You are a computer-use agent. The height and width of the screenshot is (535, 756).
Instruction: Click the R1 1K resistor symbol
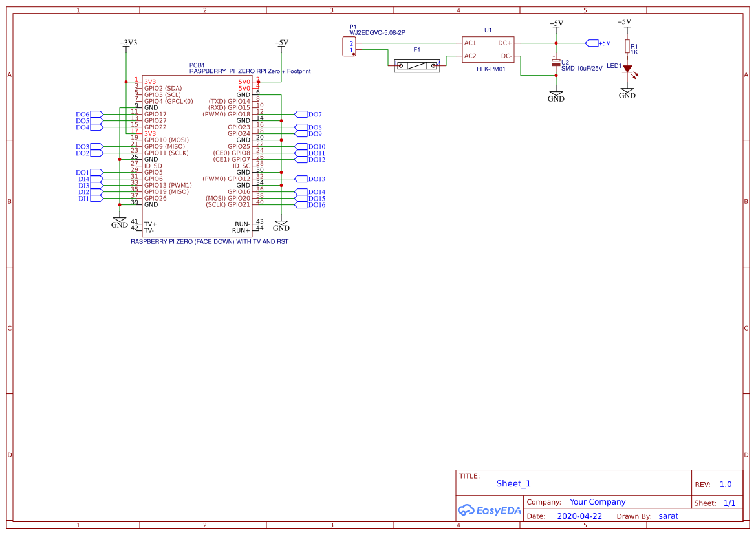point(627,47)
